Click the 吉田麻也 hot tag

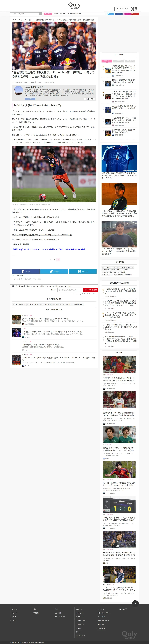pos(128,274)
